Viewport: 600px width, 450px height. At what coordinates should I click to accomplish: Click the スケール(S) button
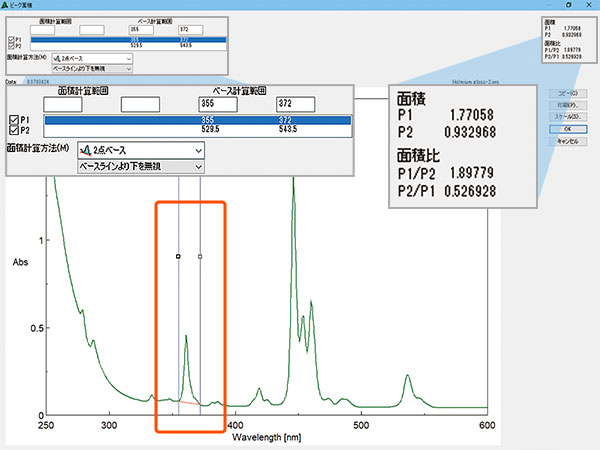click(568, 117)
